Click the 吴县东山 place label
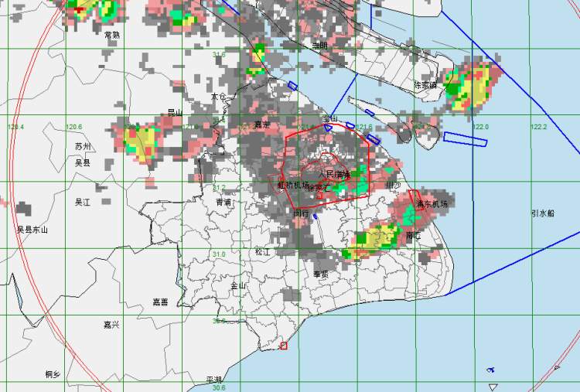Viewport: 580px width, 392px height. point(32,230)
